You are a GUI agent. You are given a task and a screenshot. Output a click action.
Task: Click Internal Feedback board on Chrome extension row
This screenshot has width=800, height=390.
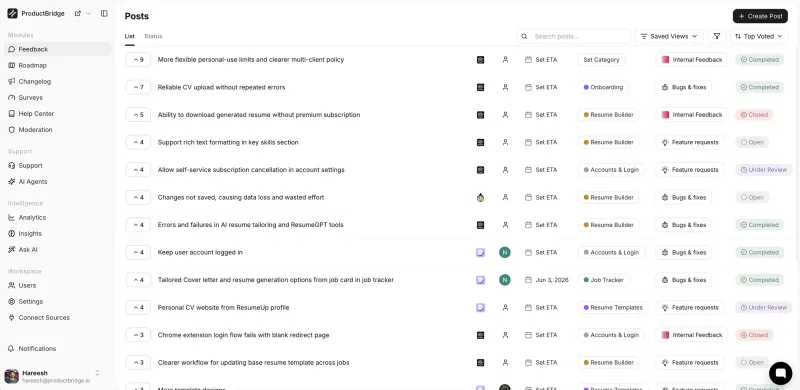click(x=691, y=335)
